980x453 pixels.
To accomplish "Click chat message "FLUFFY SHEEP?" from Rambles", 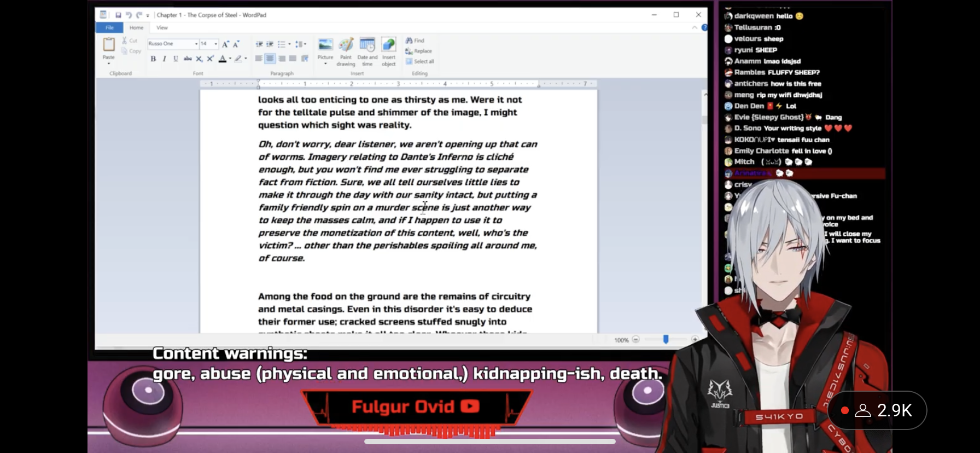I will point(794,72).
